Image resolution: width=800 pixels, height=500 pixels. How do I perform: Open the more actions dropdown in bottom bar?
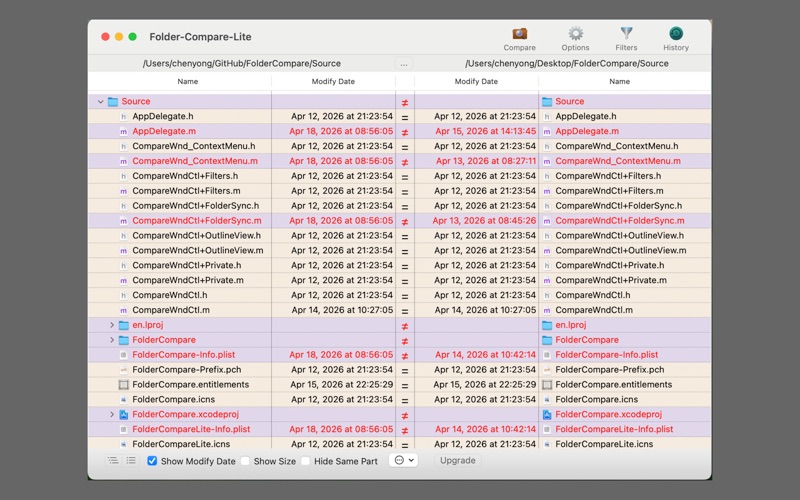404,460
